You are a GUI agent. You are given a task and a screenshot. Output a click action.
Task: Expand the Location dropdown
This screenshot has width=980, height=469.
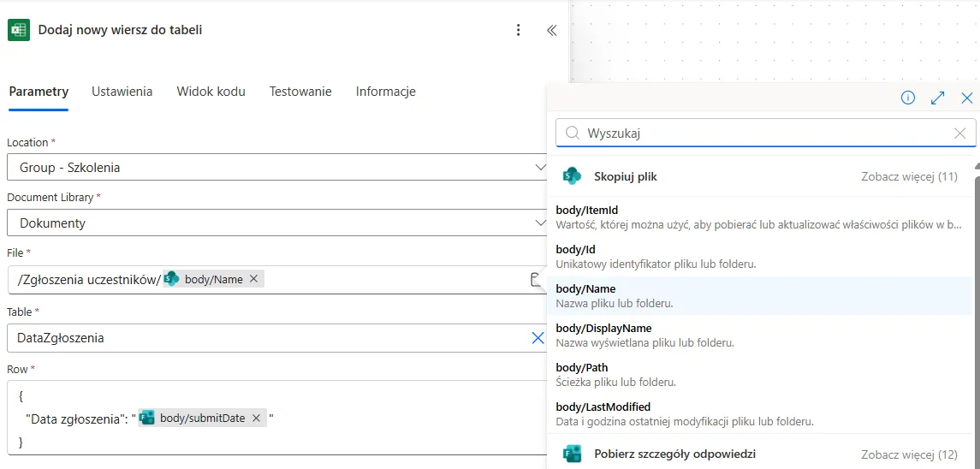tap(539, 168)
